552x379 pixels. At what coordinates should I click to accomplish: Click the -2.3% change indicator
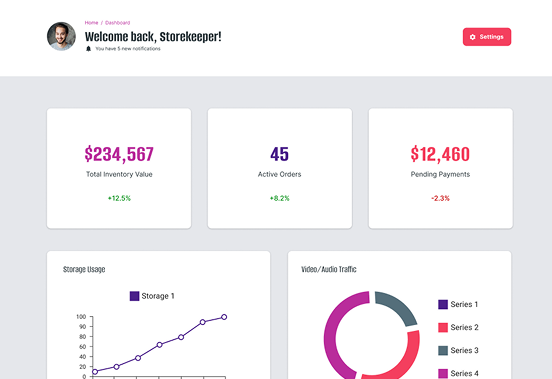[x=440, y=198]
